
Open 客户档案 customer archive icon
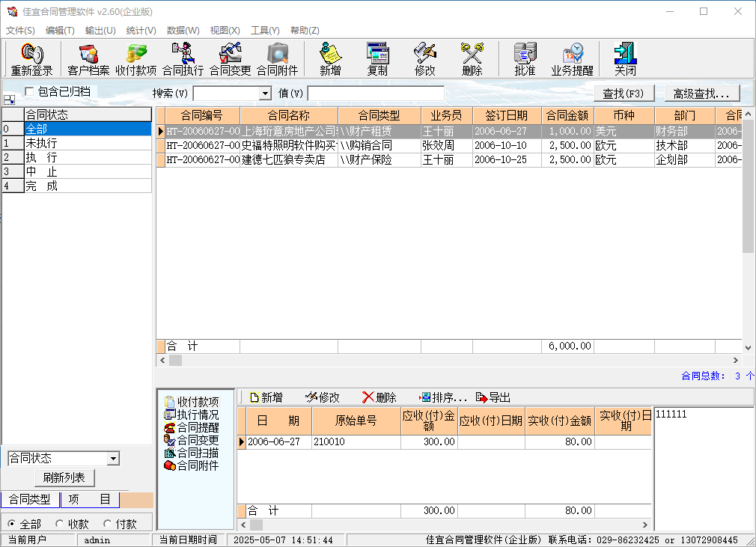[88, 59]
